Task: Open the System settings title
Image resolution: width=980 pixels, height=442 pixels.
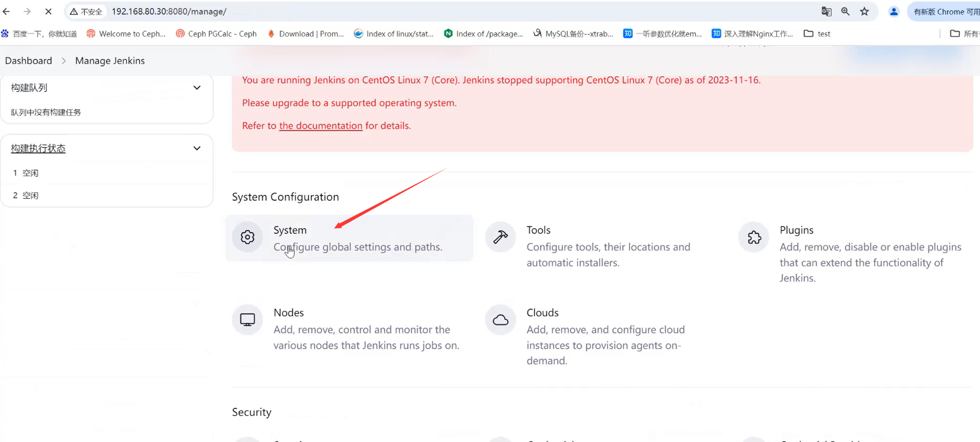Action: (290, 230)
